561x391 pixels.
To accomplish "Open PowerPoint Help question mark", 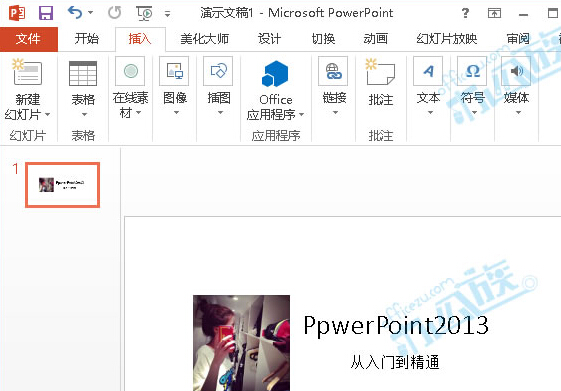I will (465, 13).
